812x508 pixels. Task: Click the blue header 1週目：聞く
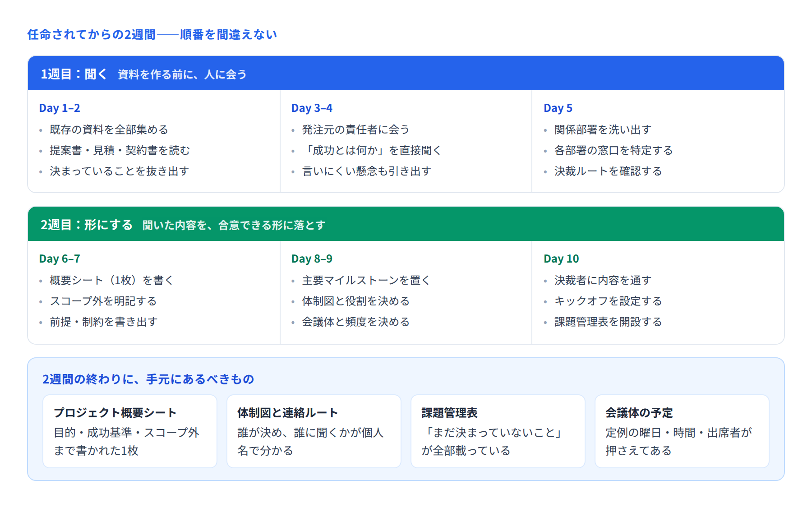(406, 74)
